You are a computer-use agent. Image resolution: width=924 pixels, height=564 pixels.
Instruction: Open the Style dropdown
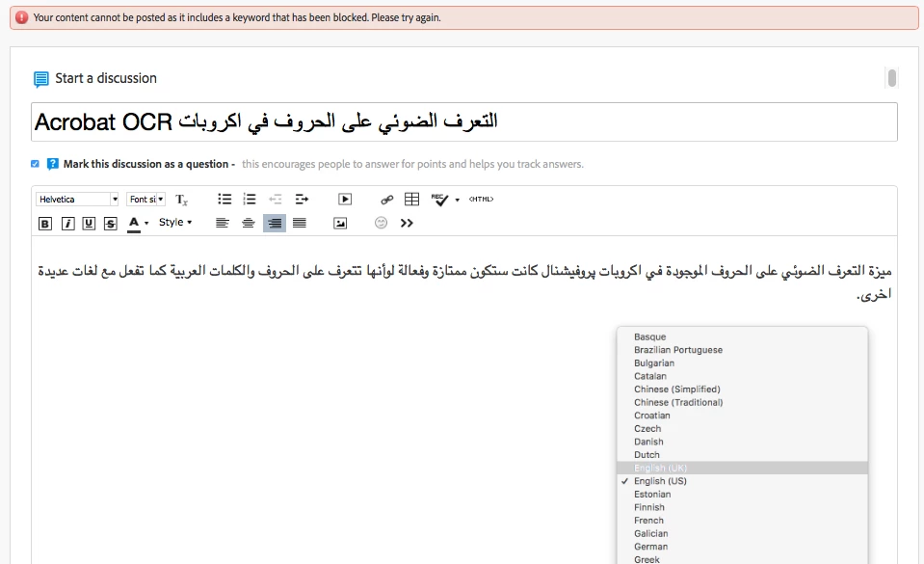(x=175, y=223)
